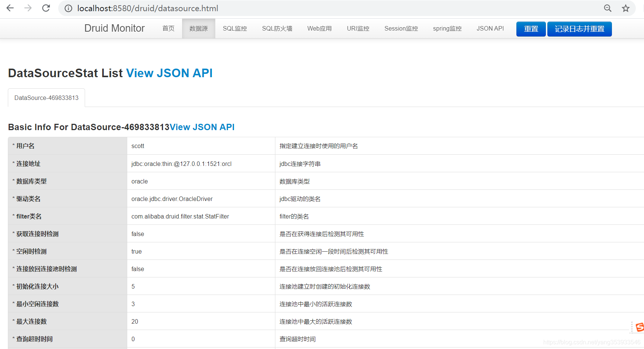This screenshot has height=349, width=644.
Task: Click the jdbc:oracle:thin connection URL value
Action: tap(181, 164)
